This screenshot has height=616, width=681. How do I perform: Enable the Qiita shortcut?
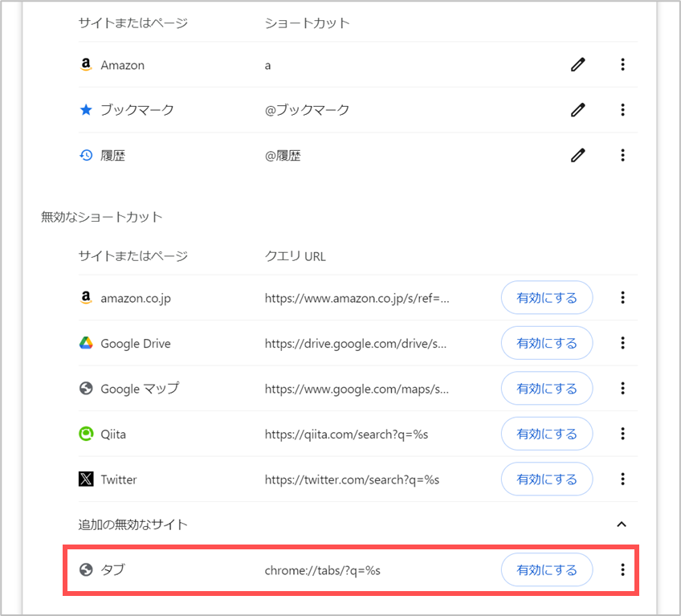(547, 434)
